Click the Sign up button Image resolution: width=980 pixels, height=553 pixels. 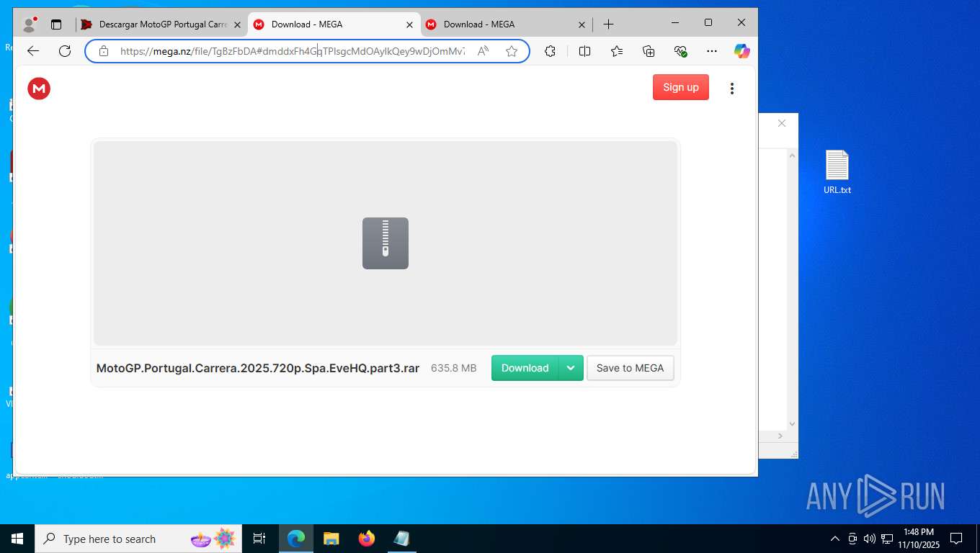(681, 87)
